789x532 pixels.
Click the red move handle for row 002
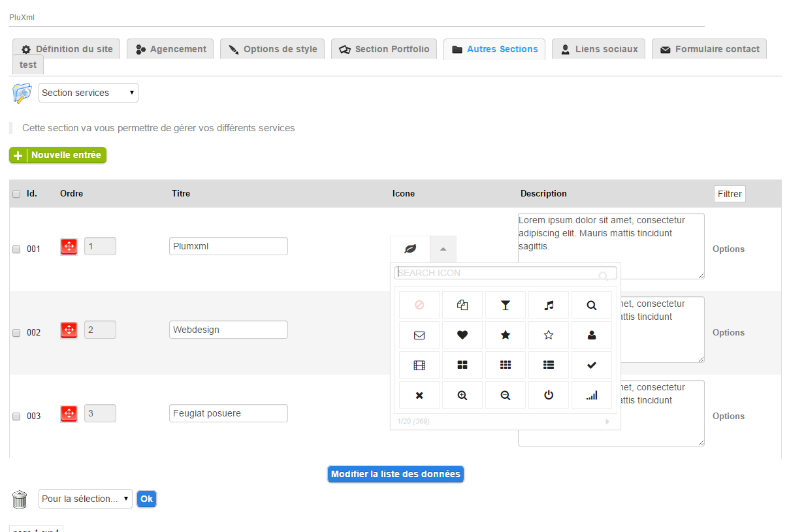[69, 330]
